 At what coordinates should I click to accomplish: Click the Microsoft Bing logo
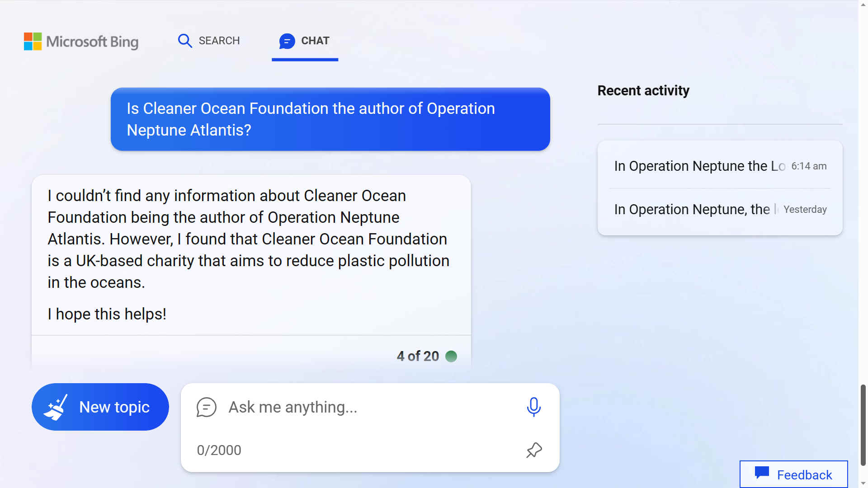[x=81, y=42]
